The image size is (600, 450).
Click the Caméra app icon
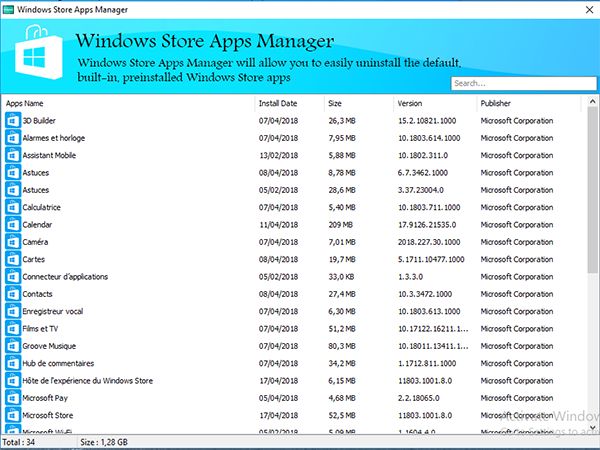[13, 242]
